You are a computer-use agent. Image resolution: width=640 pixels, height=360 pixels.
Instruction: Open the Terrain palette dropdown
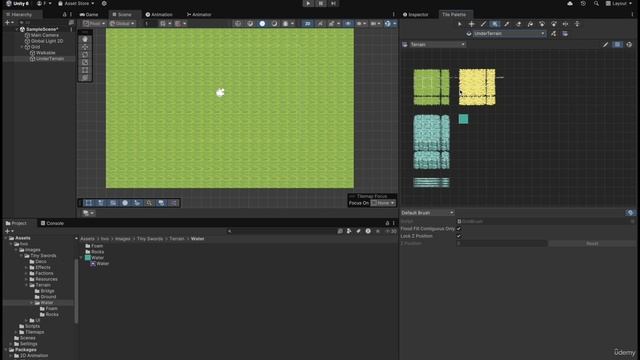tap(438, 44)
